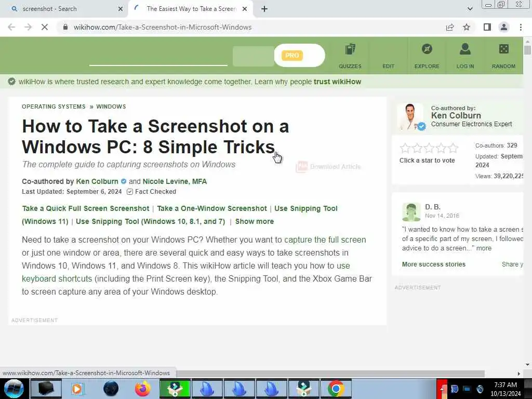The height and width of the screenshot is (399, 532).
Task: Expand D. B. review with 'more'
Action: pos(484,248)
